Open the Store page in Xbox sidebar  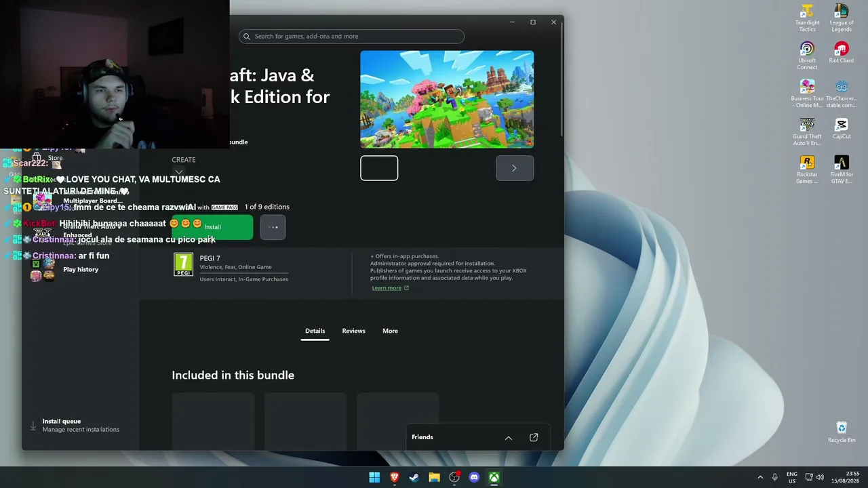coord(55,158)
